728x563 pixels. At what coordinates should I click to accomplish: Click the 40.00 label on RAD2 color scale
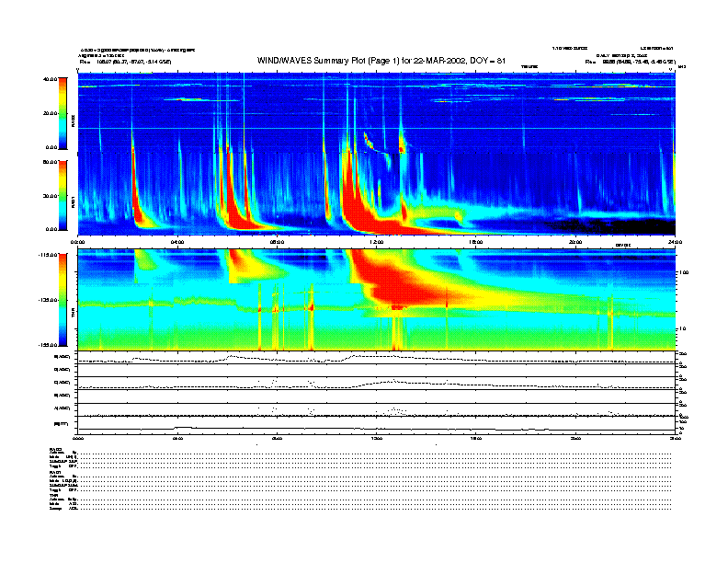pyautogui.click(x=50, y=79)
